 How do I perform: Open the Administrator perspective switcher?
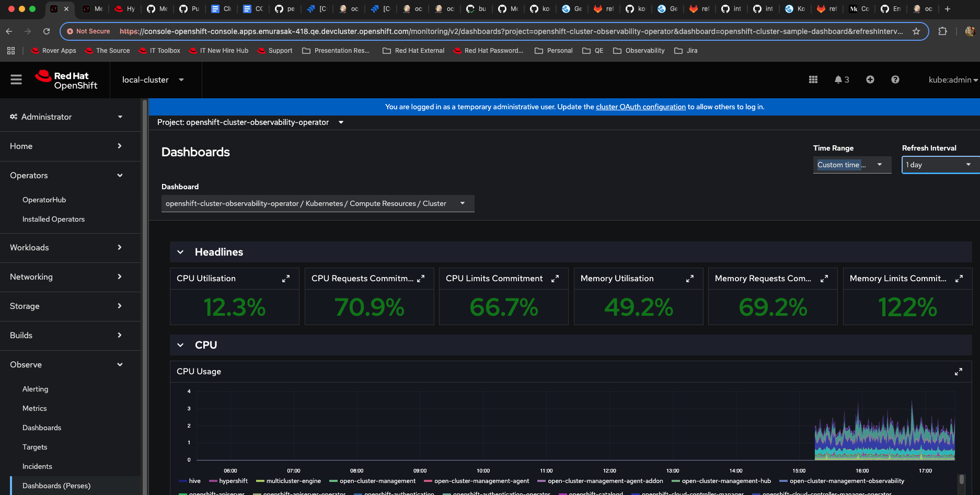pyautogui.click(x=66, y=117)
